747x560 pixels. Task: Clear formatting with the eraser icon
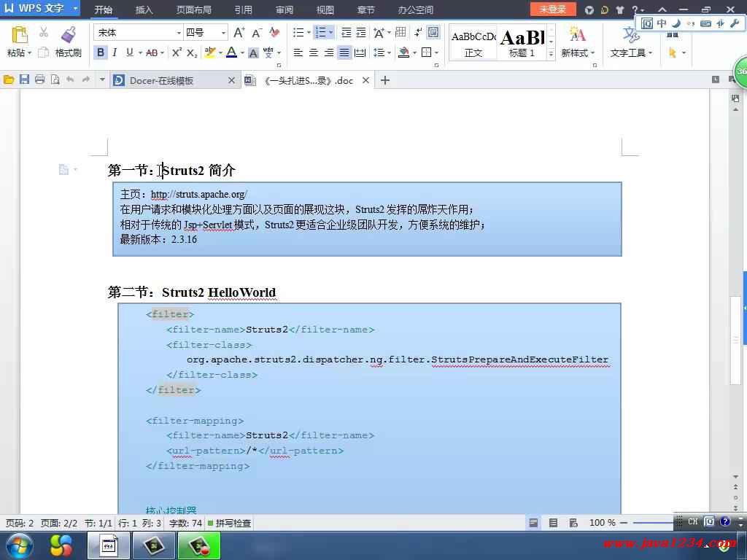[x=274, y=32]
